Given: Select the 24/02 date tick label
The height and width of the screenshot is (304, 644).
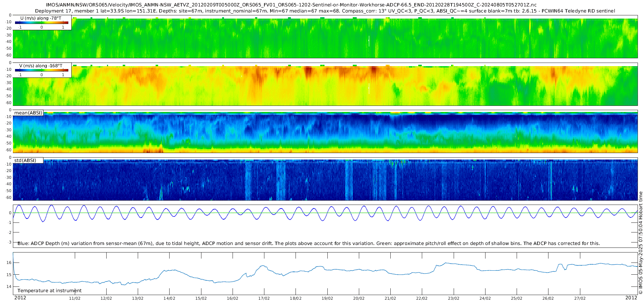Looking at the screenshot, I should coord(485,298).
